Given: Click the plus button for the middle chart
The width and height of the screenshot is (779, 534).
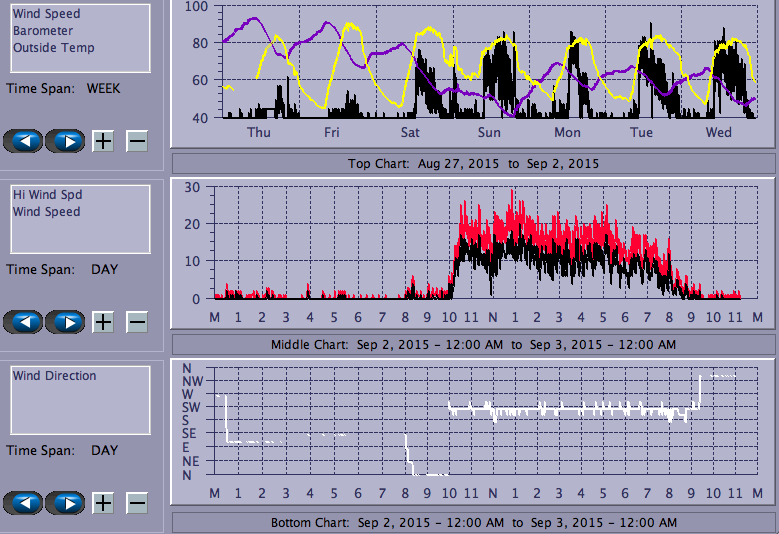Looking at the screenshot, I should pyautogui.click(x=103, y=322).
